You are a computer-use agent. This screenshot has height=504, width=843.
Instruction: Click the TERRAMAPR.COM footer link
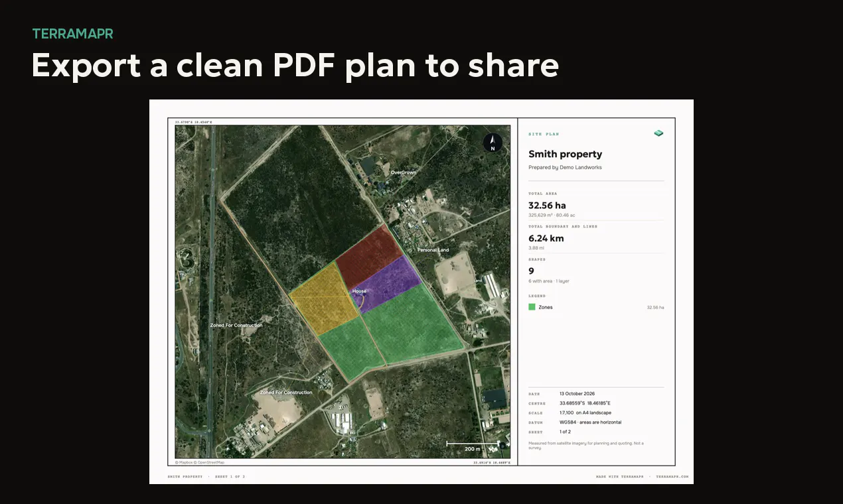tap(672, 476)
